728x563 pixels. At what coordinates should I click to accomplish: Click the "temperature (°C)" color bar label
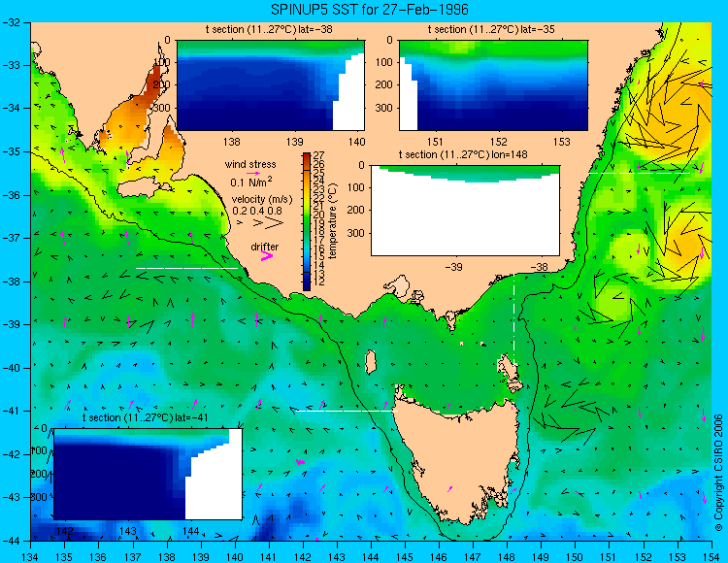[x=333, y=221]
